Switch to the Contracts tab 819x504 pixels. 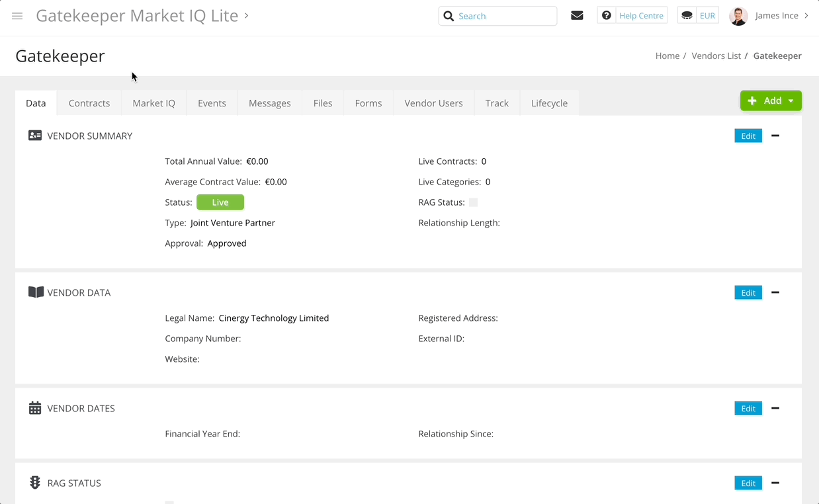[89, 103]
